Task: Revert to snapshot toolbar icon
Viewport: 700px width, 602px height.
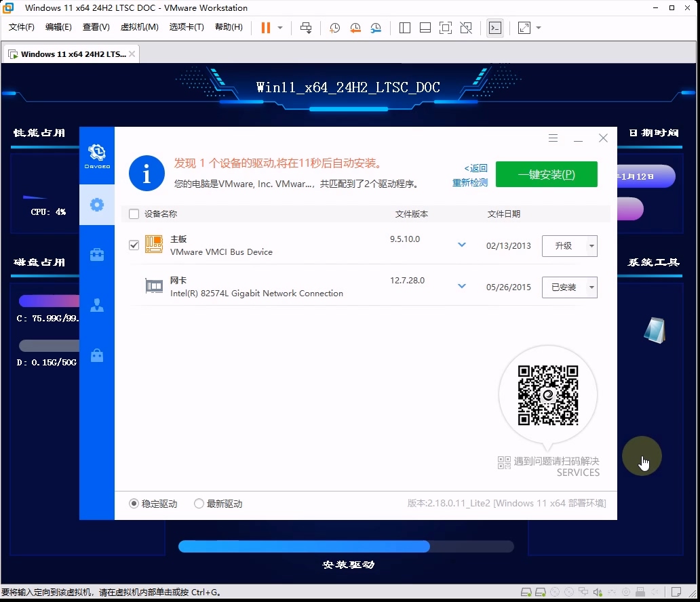Action: tap(355, 28)
